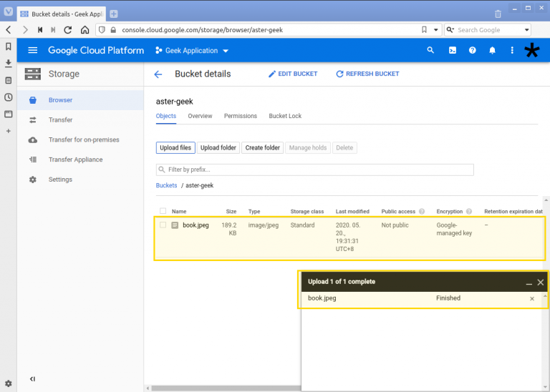Toggle the select-all checkbox in table header

[x=163, y=211]
